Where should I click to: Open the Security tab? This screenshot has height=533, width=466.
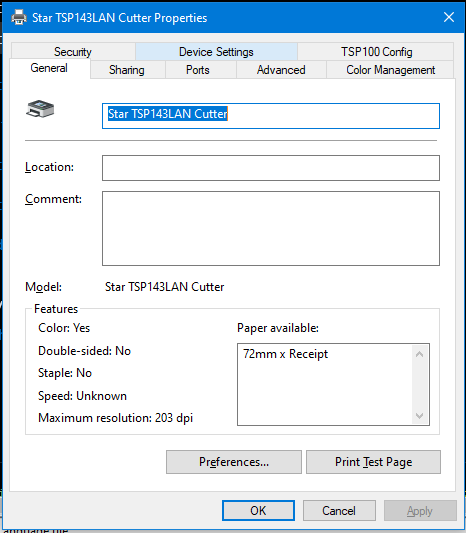tap(73, 52)
